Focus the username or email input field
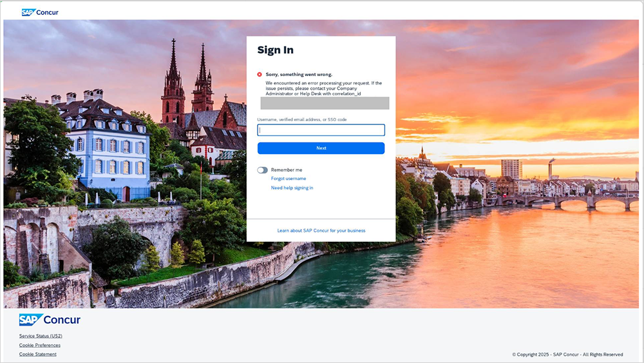The width and height of the screenshot is (644, 363). tap(321, 130)
